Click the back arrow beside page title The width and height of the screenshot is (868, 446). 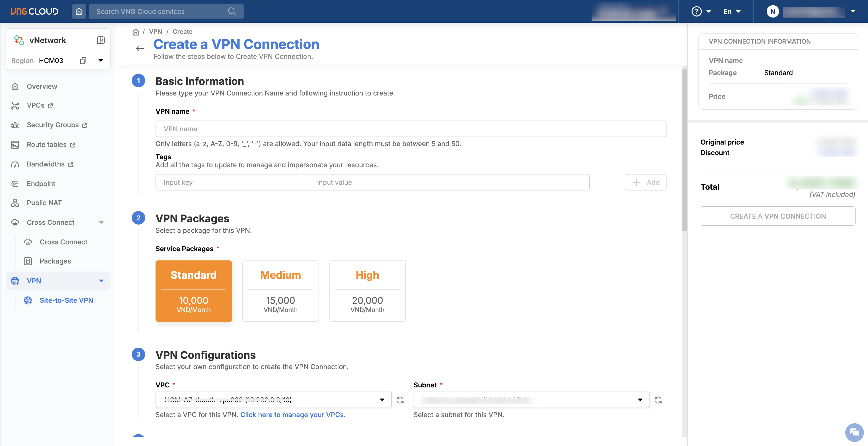140,49
